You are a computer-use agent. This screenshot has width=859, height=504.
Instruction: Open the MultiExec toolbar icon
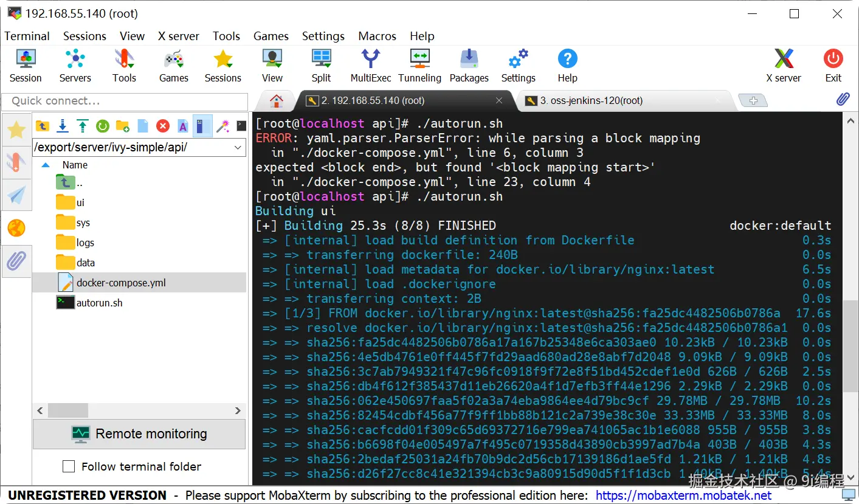(371, 66)
